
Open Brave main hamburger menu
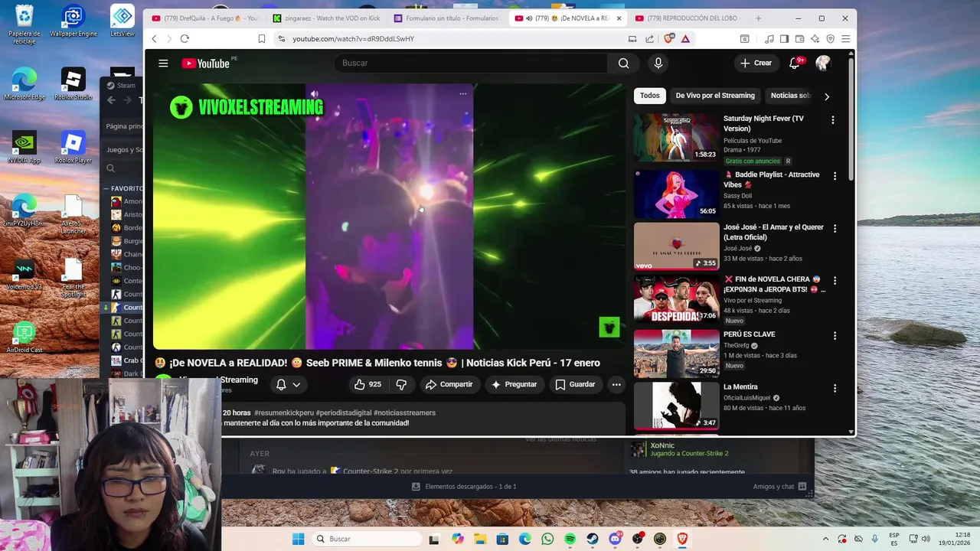pyautogui.click(x=845, y=38)
